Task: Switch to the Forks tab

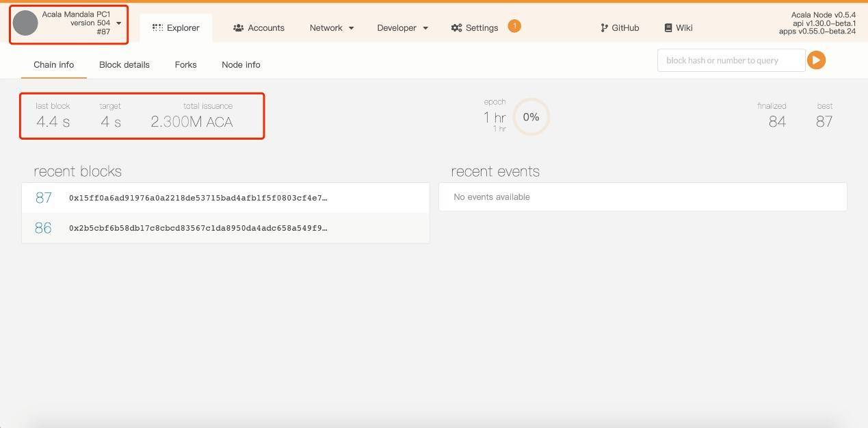Action: (185, 64)
